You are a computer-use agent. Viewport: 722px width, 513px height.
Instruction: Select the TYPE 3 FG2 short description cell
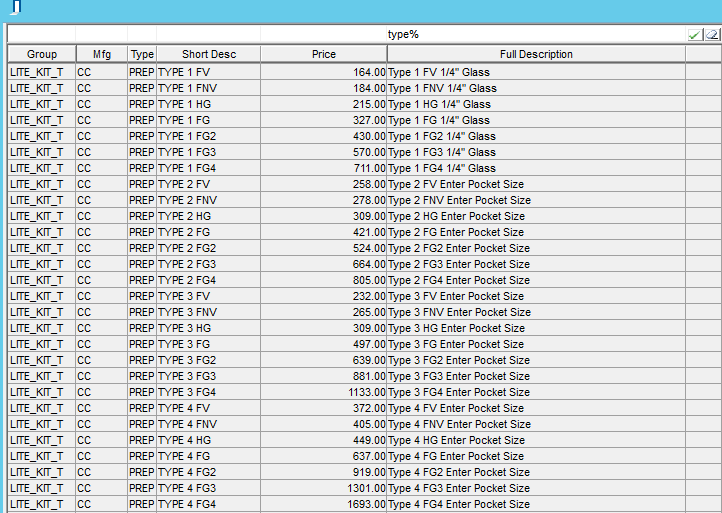tap(209, 361)
